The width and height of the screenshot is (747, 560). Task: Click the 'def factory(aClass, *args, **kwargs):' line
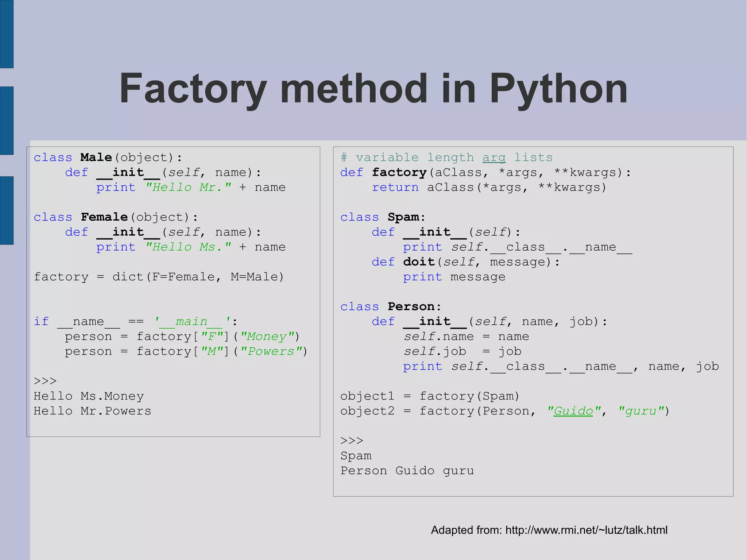(x=485, y=173)
